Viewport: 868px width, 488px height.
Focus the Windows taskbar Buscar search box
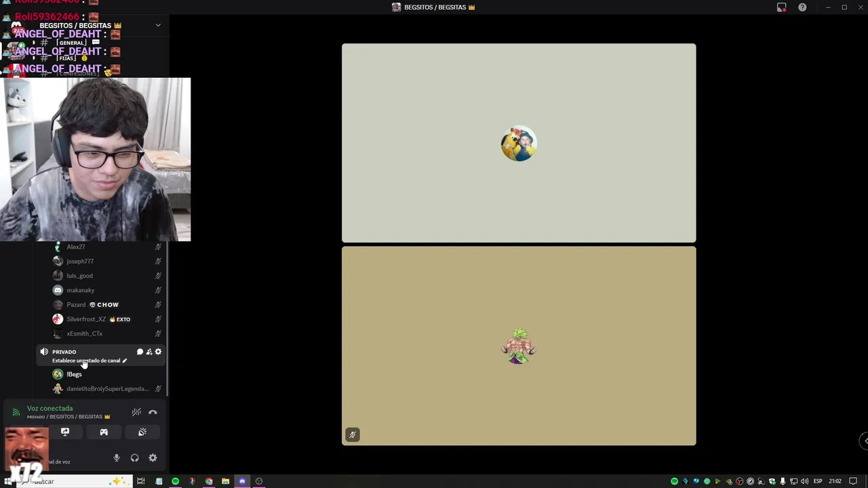(x=73, y=482)
